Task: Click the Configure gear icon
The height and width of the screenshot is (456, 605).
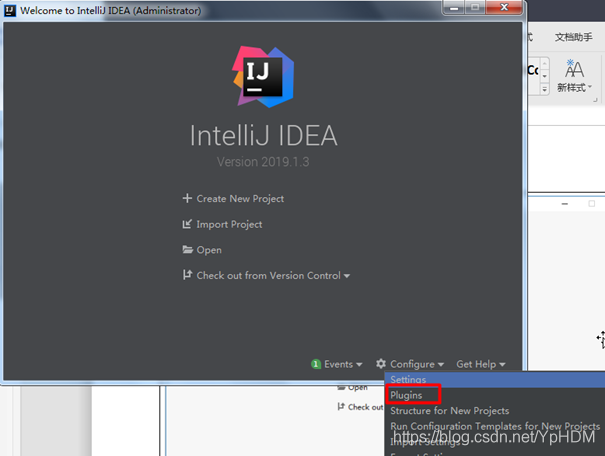Action: (x=381, y=364)
